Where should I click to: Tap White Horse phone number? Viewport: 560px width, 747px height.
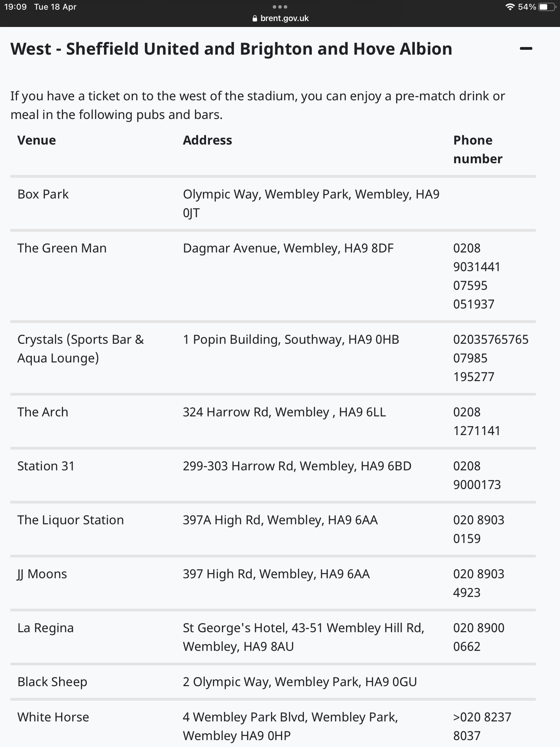pos(482,726)
